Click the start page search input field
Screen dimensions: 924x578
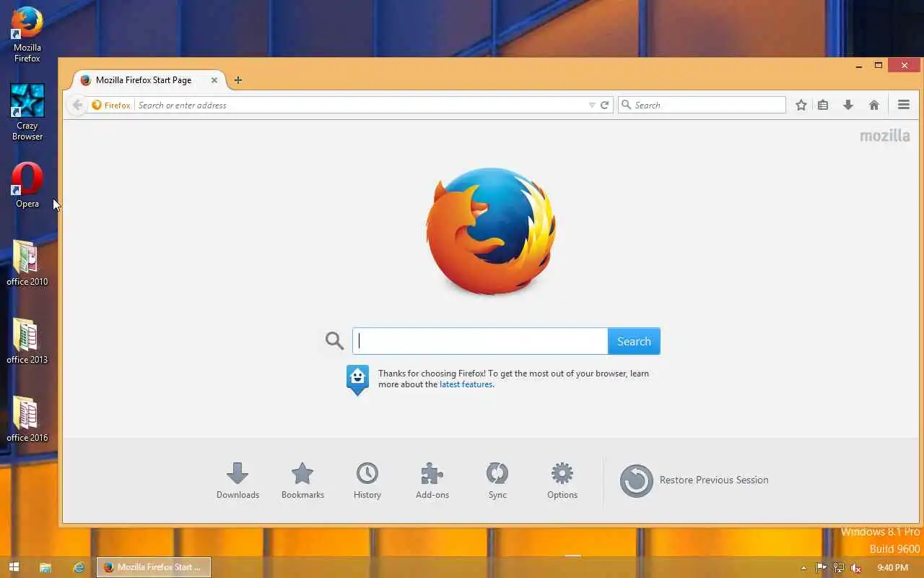click(480, 341)
